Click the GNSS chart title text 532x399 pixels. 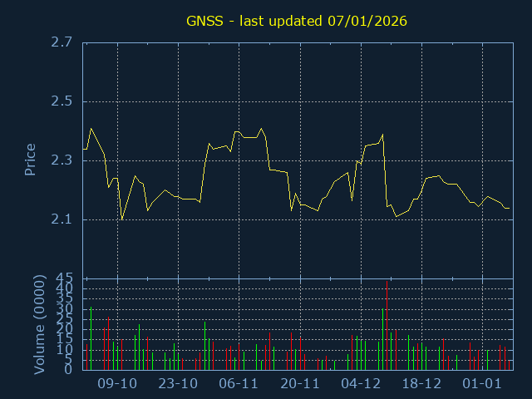[297, 20]
